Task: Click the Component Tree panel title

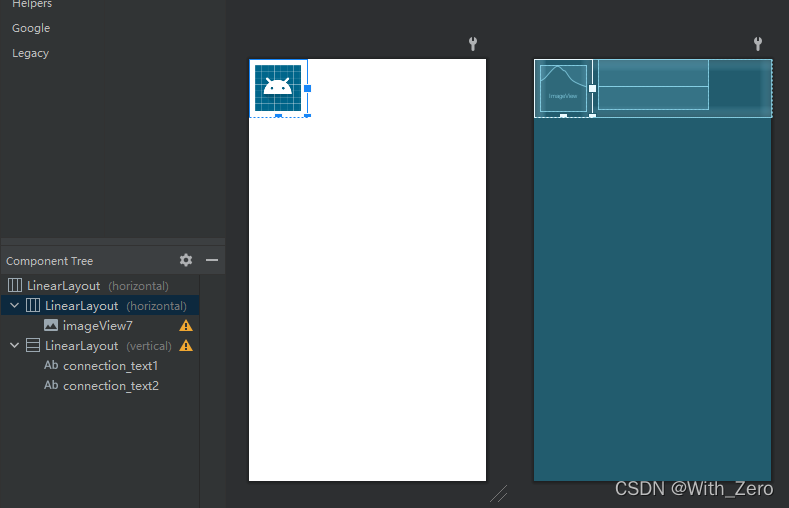Action: [49, 261]
